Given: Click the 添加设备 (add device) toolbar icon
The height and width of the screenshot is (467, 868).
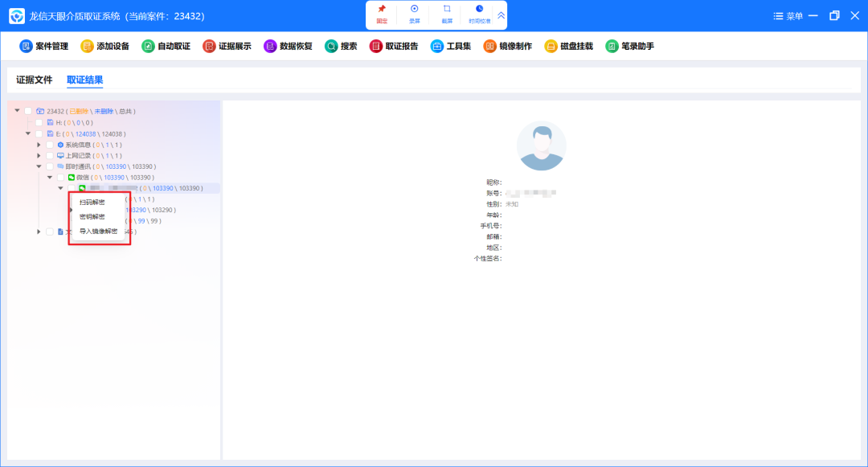Looking at the screenshot, I should pyautogui.click(x=87, y=47).
